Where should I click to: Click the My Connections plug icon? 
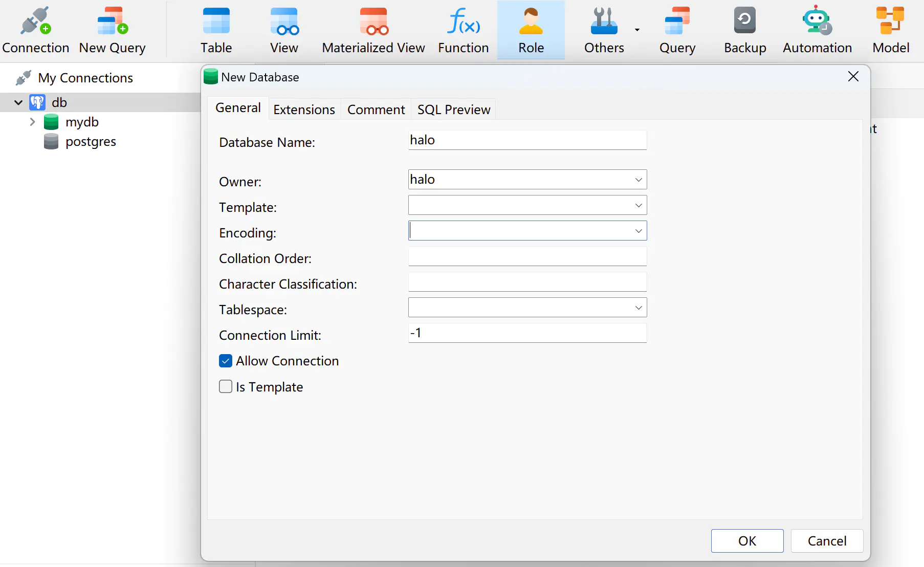[24, 78]
